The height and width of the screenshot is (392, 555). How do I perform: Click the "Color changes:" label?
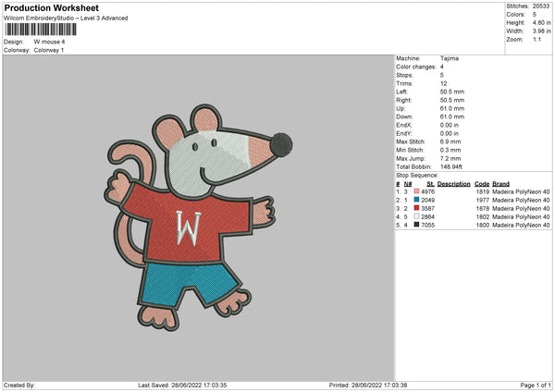(x=416, y=67)
